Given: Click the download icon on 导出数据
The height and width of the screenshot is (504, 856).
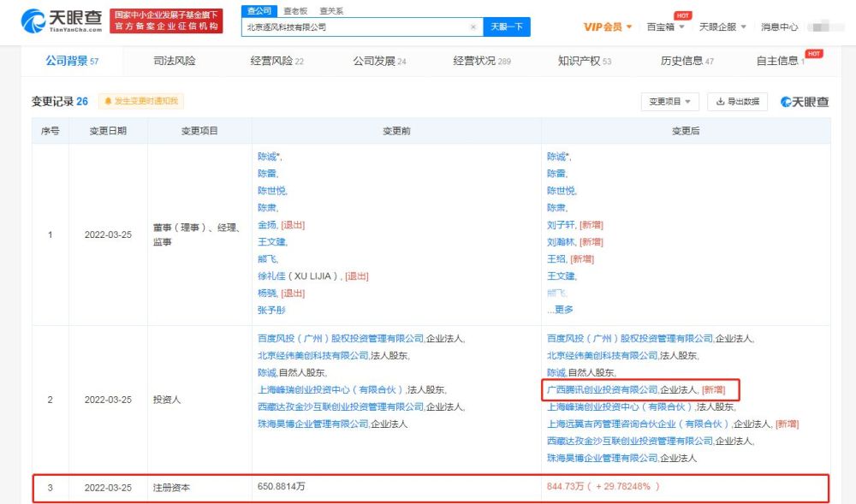Looking at the screenshot, I should coord(720,102).
